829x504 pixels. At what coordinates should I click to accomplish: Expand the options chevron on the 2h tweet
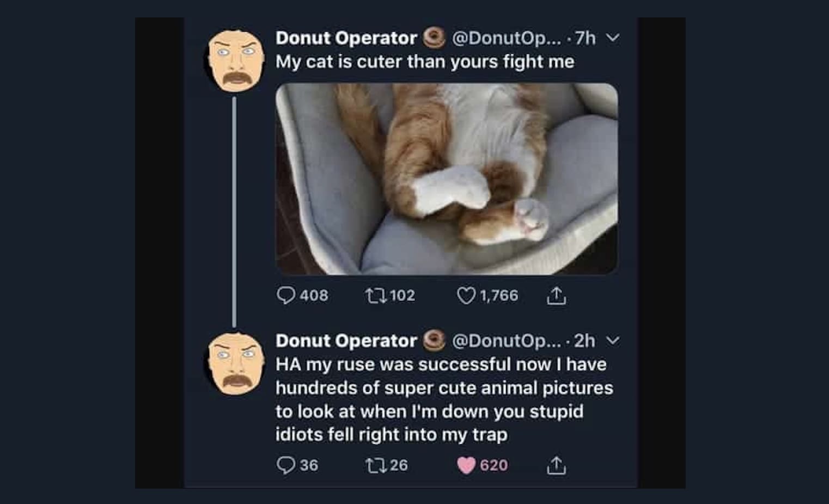click(613, 341)
